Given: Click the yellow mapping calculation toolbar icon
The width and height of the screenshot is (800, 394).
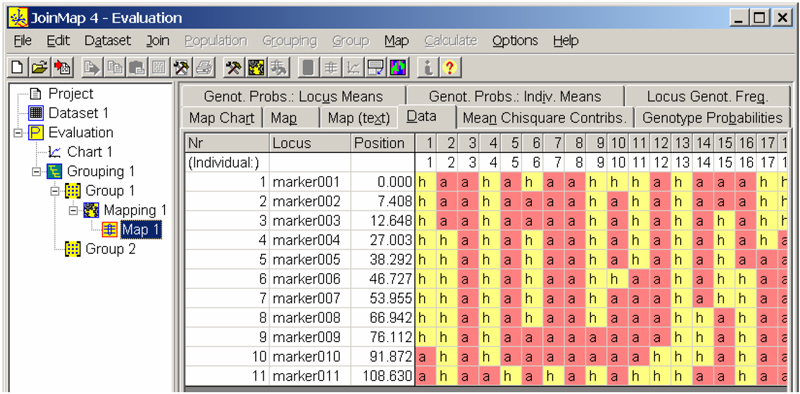Looking at the screenshot, I should 256,67.
